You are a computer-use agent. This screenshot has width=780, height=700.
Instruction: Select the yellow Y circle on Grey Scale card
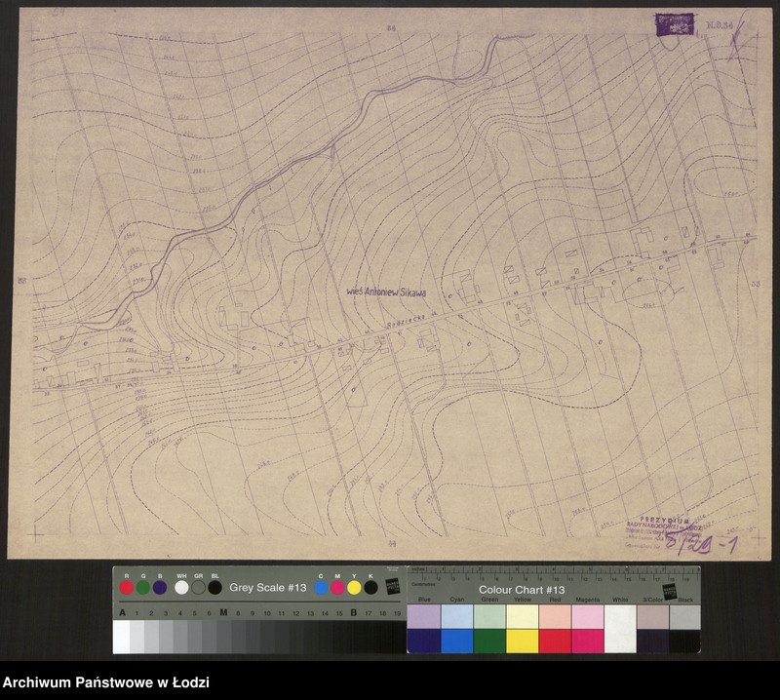coord(354,588)
